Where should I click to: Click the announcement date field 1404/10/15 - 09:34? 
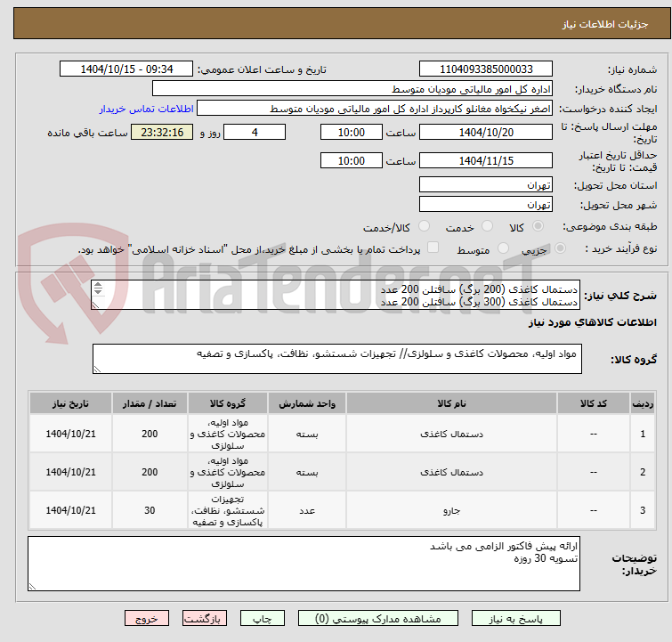pyautogui.click(x=126, y=69)
